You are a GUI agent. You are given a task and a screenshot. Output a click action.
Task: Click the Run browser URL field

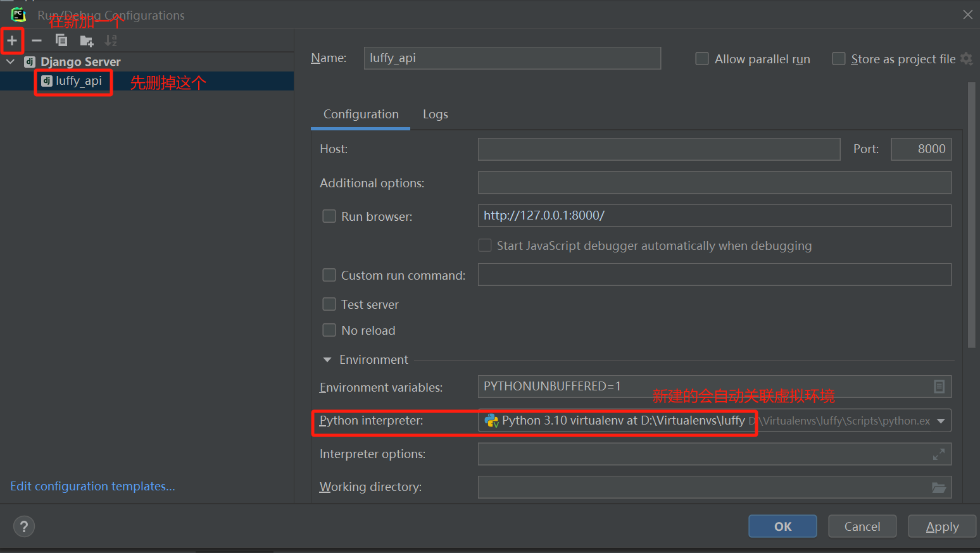[715, 216]
